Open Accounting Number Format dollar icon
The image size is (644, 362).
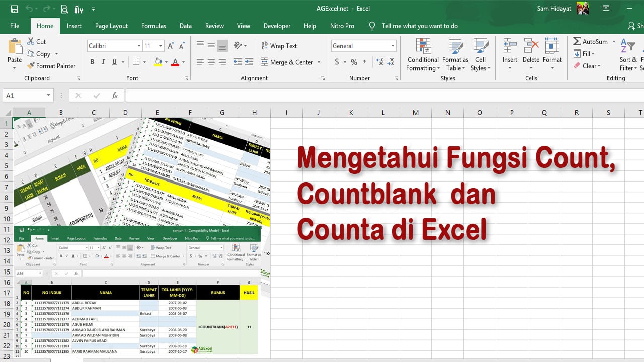tap(337, 62)
